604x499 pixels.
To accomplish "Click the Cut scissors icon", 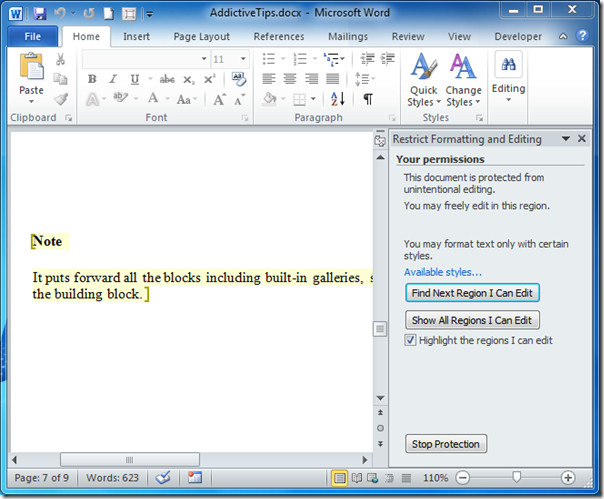I will (60, 59).
